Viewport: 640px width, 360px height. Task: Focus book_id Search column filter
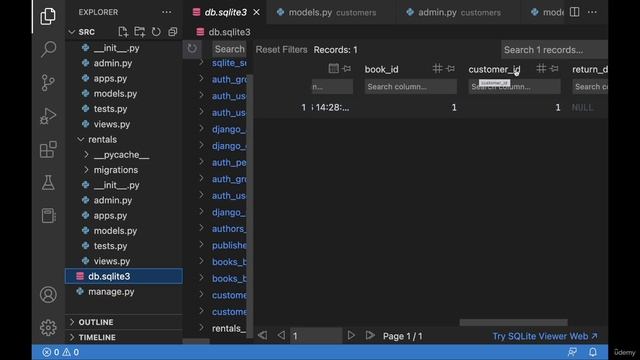[x=410, y=87]
